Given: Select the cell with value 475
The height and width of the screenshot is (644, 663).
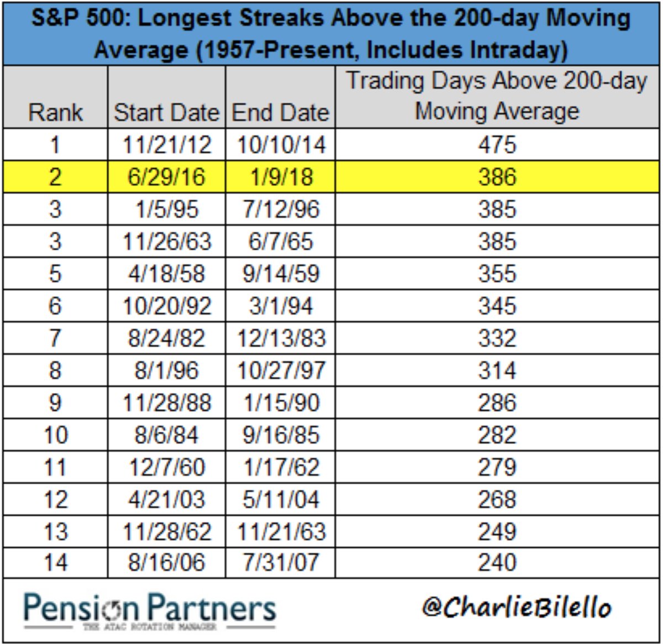Looking at the screenshot, I should pos(497,145).
